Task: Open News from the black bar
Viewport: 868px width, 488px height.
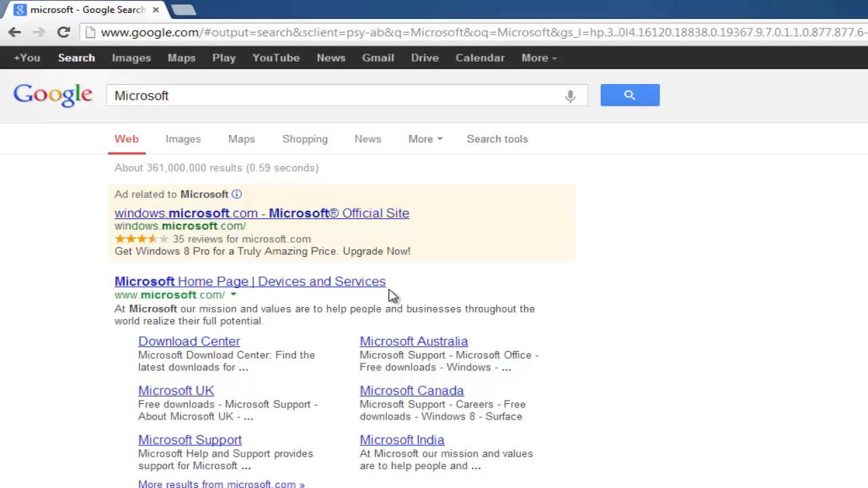Action: click(x=331, y=58)
